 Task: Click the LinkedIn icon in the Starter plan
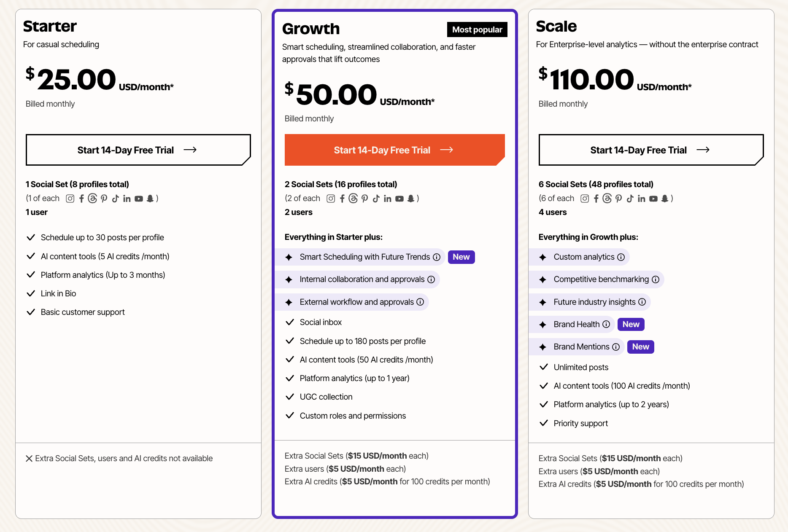click(x=127, y=198)
